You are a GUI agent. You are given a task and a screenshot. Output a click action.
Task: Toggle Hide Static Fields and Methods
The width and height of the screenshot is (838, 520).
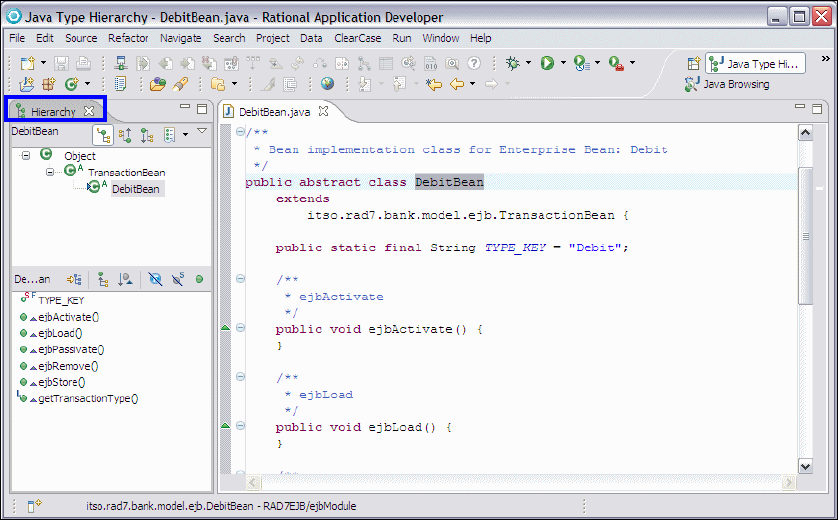tap(178, 280)
